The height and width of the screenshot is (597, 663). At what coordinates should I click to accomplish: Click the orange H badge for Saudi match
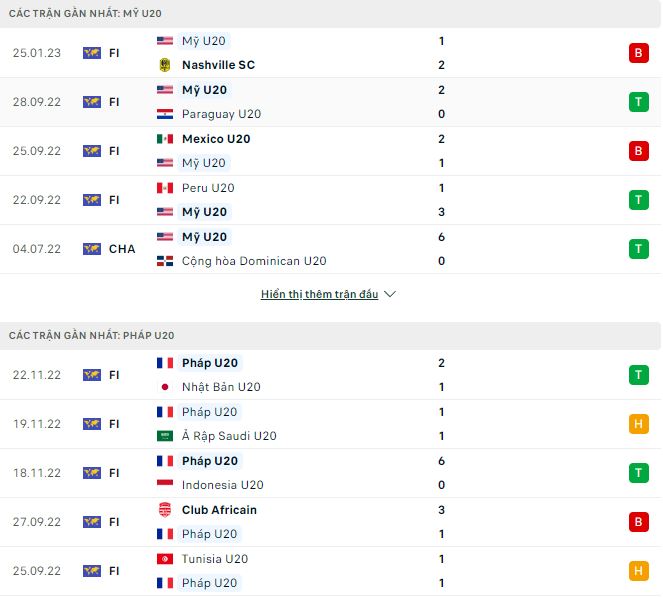(638, 424)
